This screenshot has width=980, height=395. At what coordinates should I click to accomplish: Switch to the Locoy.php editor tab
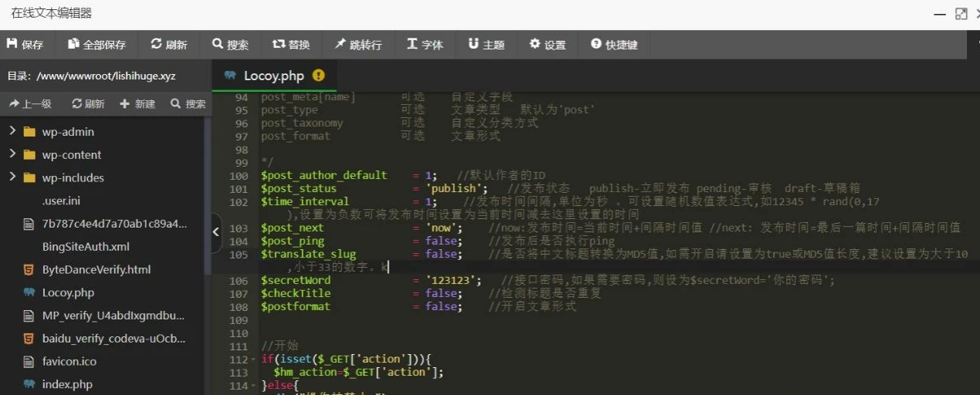274,76
